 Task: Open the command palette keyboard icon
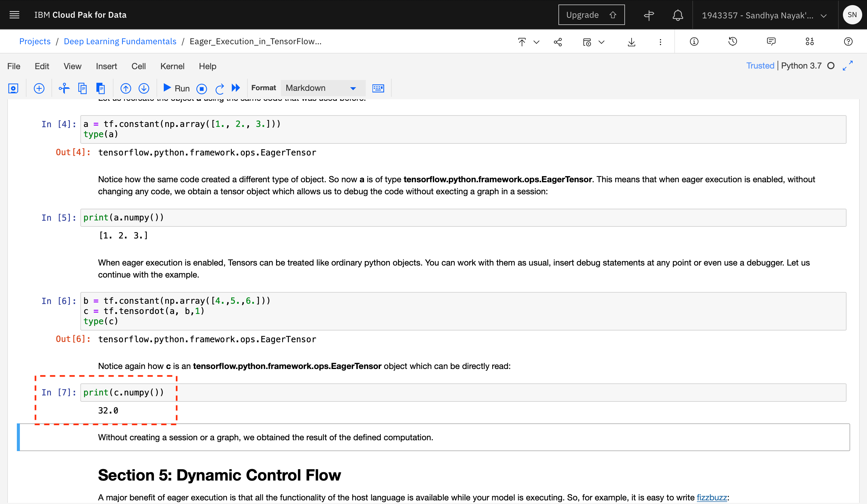(378, 88)
